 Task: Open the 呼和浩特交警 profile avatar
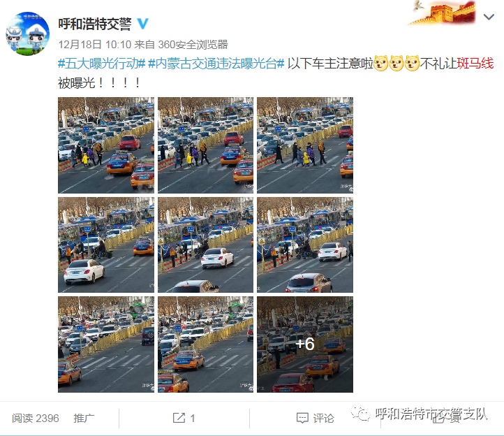click(28, 34)
